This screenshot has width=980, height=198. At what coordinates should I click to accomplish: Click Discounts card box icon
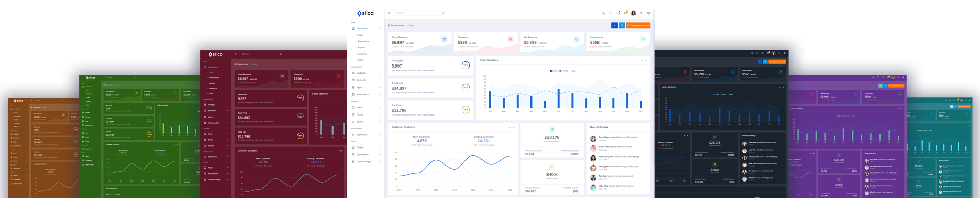pyautogui.click(x=510, y=39)
